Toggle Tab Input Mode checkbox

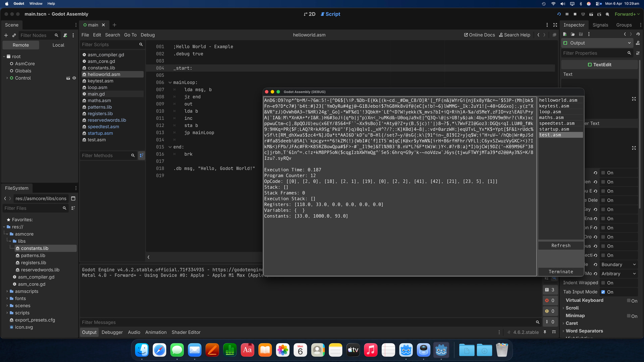click(x=603, y=292)
